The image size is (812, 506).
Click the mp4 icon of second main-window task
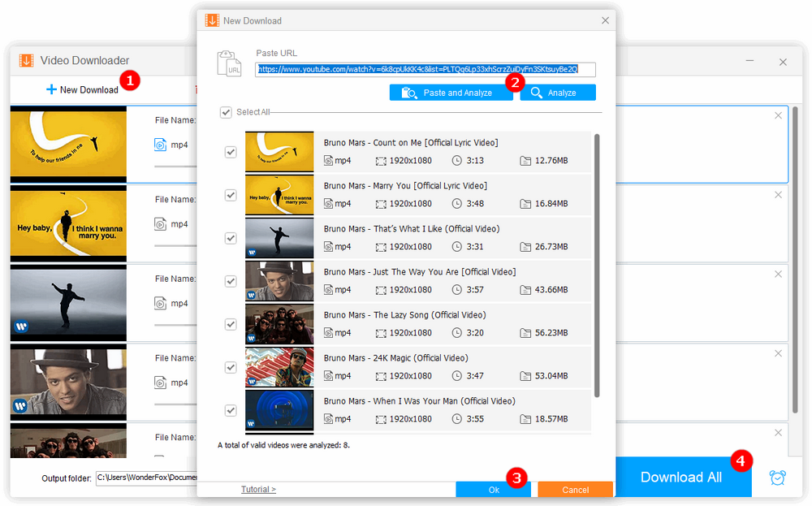161,223
